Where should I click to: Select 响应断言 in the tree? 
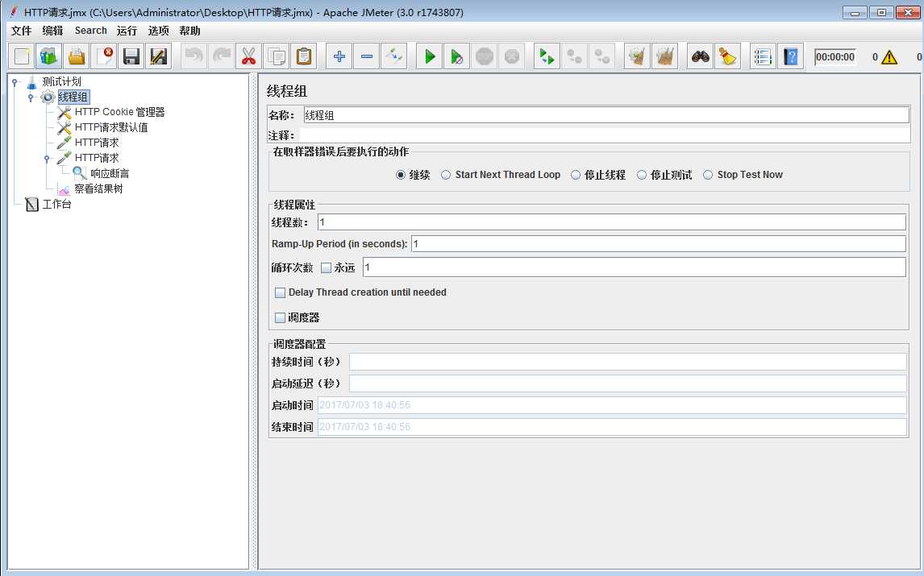[x=110, y=173]
